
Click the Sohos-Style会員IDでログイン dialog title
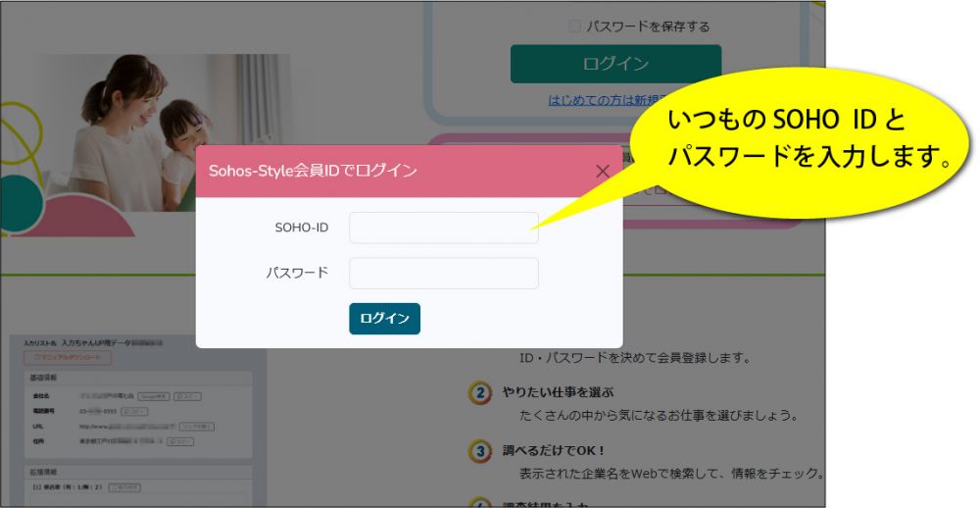click(313, 171)
